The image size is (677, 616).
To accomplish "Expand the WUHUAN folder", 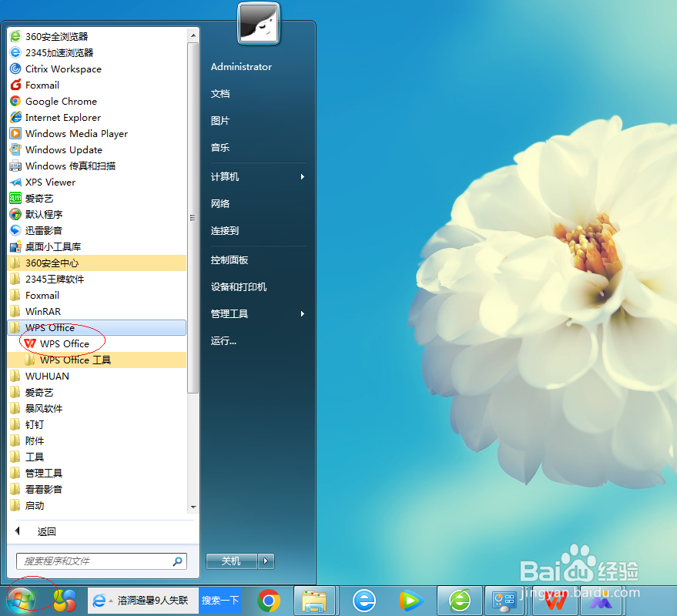I will point(97,377).
